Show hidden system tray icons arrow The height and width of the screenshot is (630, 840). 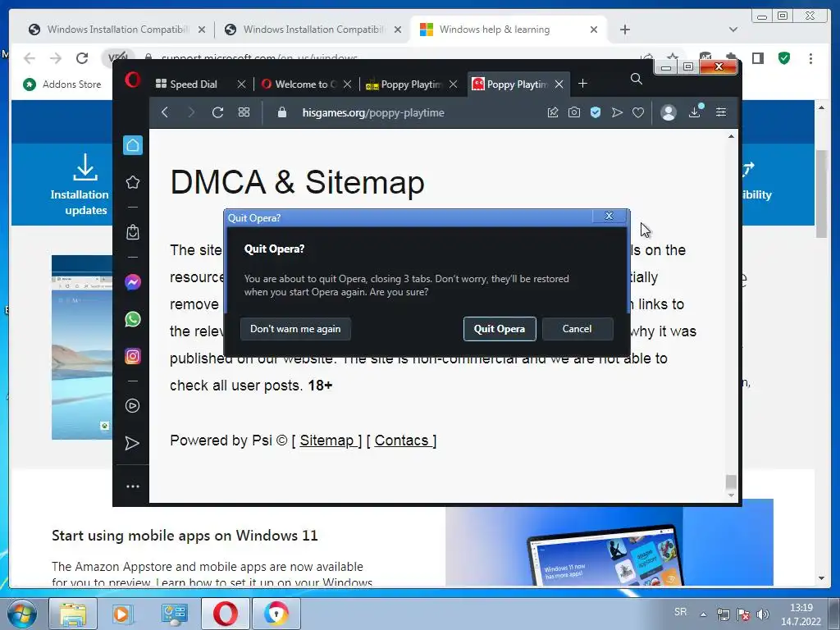(x=703, y=614)
